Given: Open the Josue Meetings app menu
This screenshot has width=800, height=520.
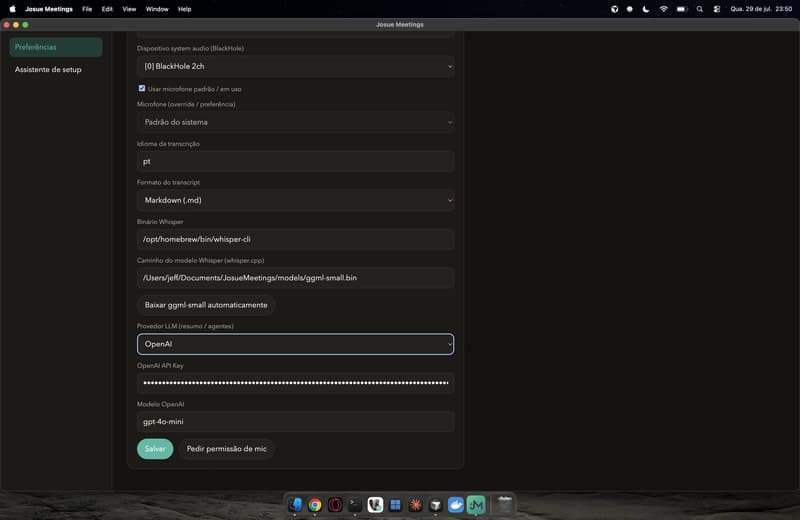Looking at the screenshot, I should [49, 9].
